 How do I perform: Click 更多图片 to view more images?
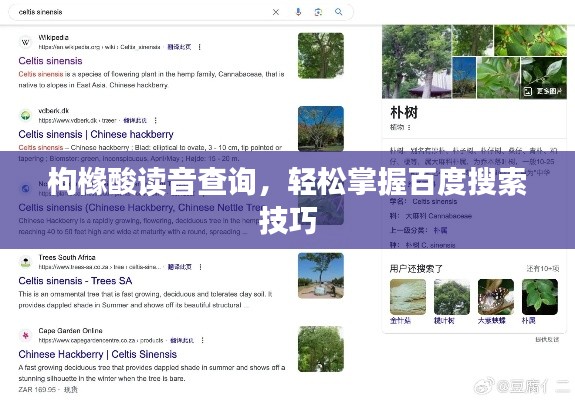[544, 91]
